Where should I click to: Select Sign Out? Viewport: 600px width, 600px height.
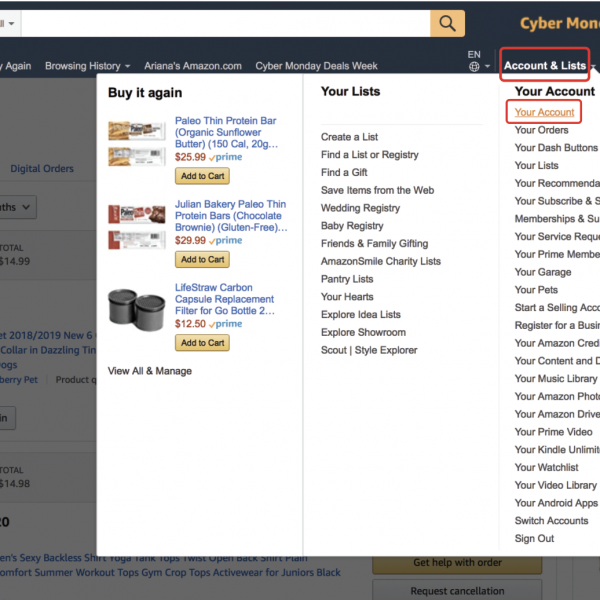tap(534, 539)
